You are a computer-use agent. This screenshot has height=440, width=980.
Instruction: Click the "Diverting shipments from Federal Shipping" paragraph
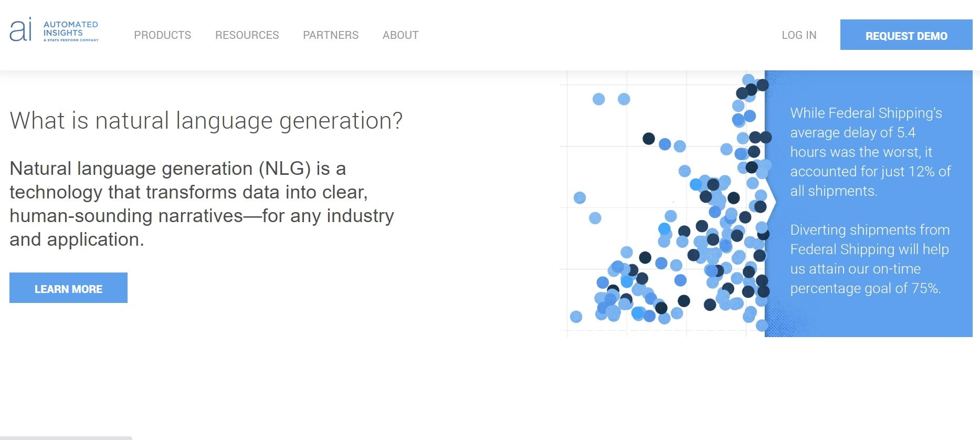(x=869, y=259)
